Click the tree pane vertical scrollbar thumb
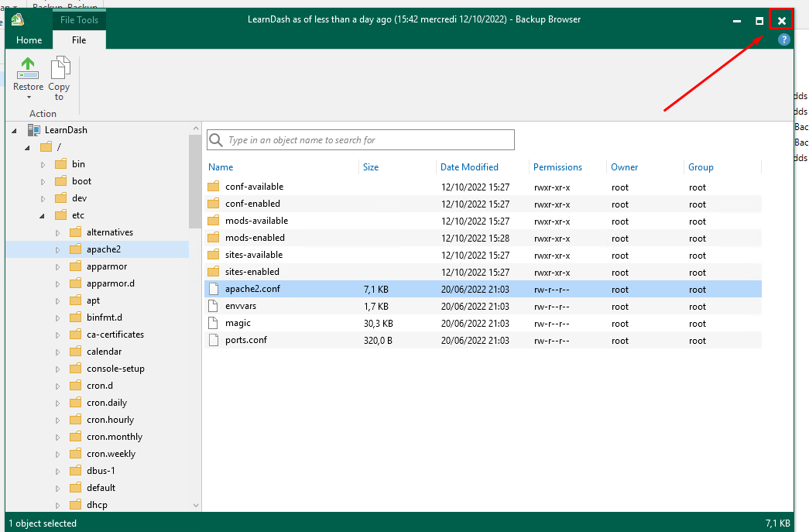The height and width of the screenshot is (532, 809). (x=195, y=181)
